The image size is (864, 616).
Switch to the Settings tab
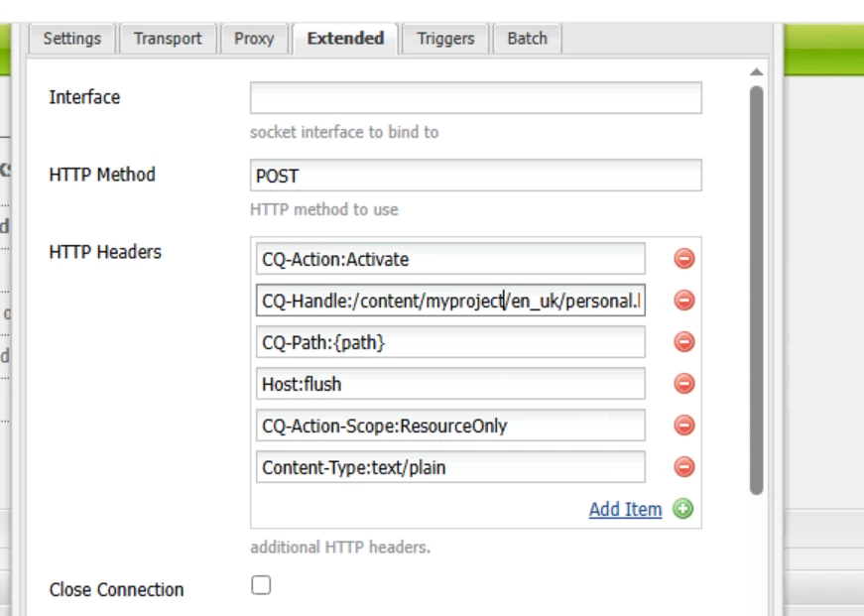coord(72,39)
